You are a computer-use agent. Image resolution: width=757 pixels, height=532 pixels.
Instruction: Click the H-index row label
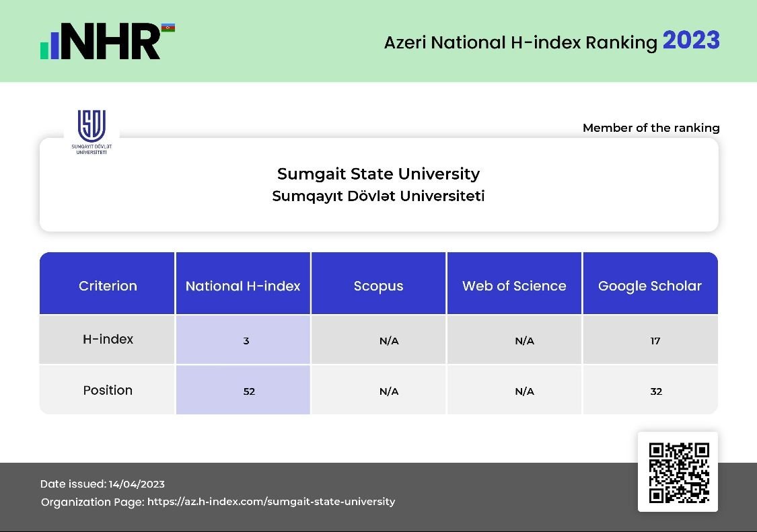pyautogui.click(x=108, y=340)
